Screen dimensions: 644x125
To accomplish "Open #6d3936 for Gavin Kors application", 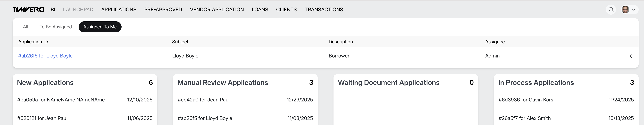I will pos(526,100).
